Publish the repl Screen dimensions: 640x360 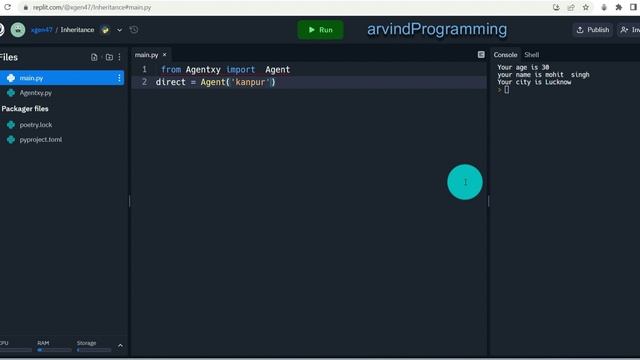[x=593, y=30]
